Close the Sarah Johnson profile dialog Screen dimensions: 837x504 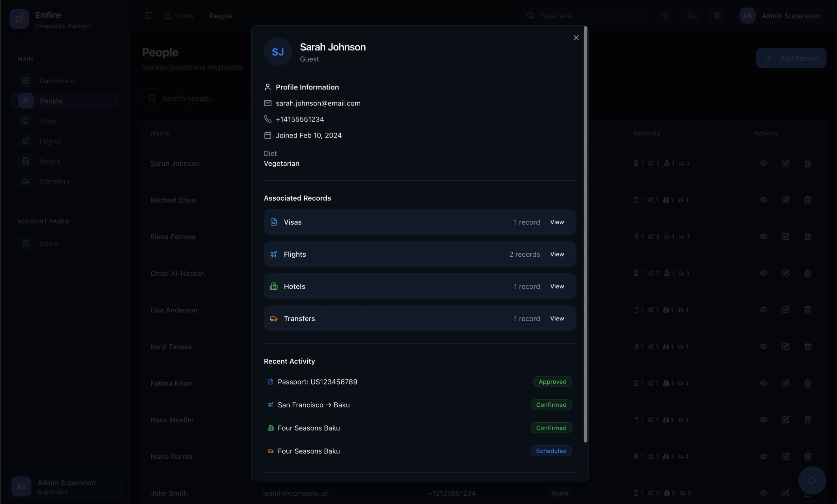click(576, 38)
